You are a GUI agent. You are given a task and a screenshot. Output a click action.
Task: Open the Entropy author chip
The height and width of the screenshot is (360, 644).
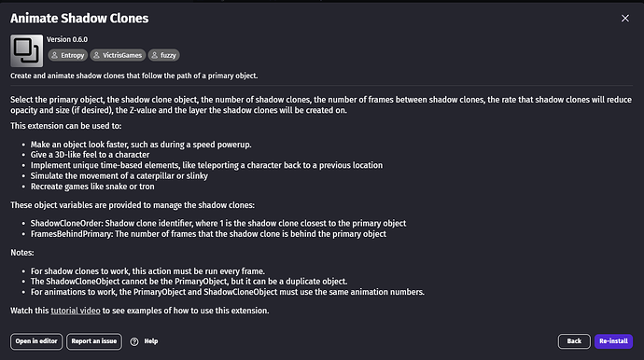coord(68,55)
